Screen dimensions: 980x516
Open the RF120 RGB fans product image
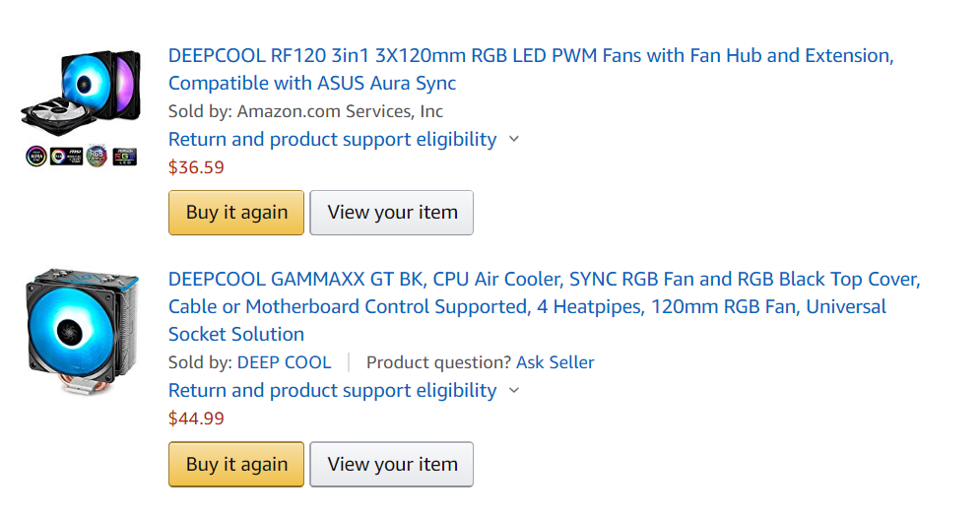[x=81, y=93]
